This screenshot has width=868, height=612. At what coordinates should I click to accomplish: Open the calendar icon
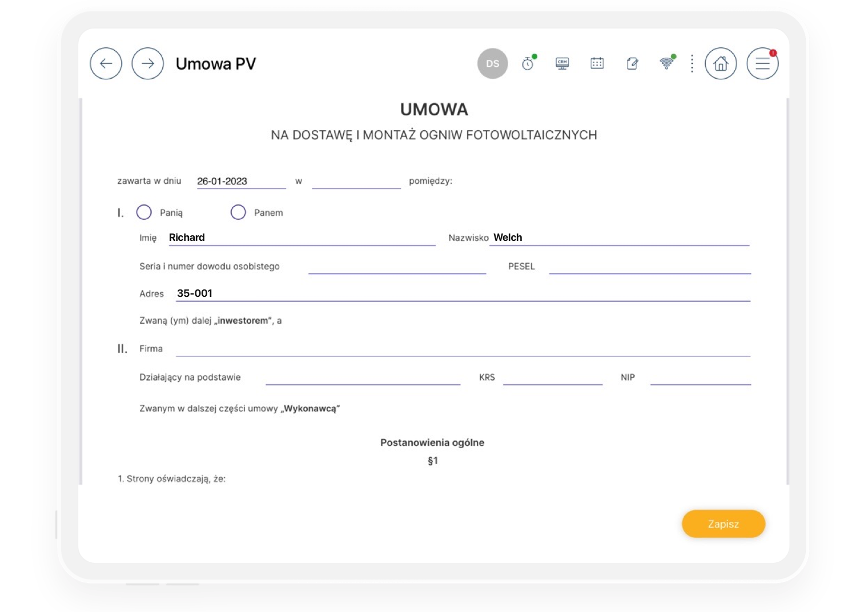tap(597, 63)
